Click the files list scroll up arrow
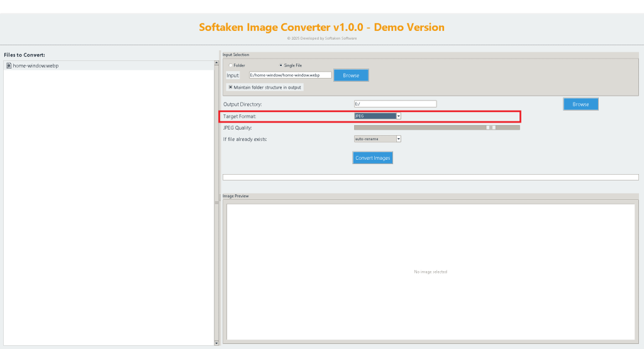This screenshot has height=349, width=644. point(216,63)
